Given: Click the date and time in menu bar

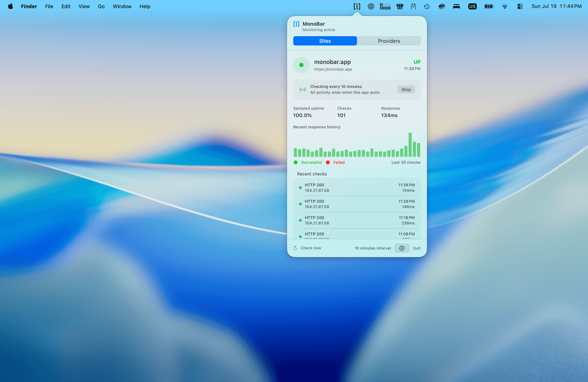Looking at the screenshot, I should (556, 6).
